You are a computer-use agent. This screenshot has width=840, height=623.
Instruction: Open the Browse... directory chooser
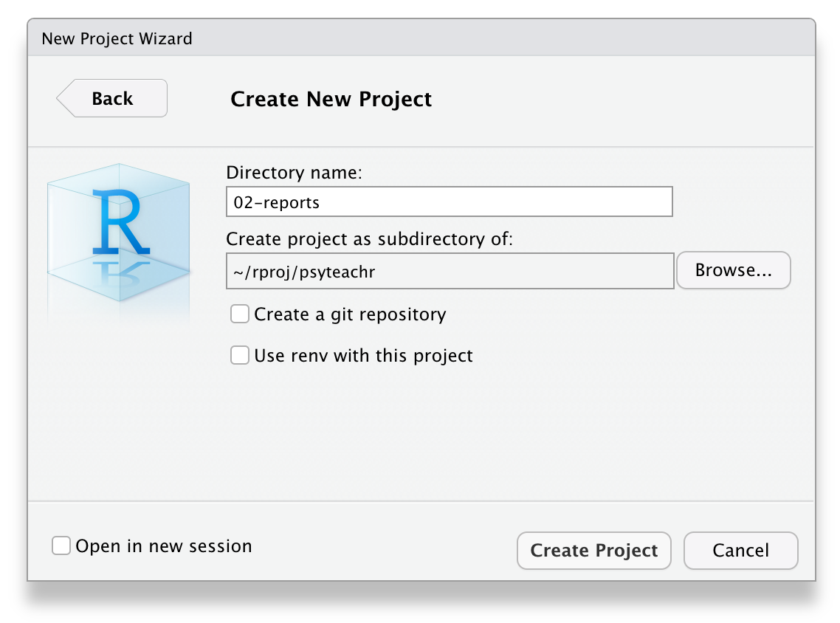(734, 270)
